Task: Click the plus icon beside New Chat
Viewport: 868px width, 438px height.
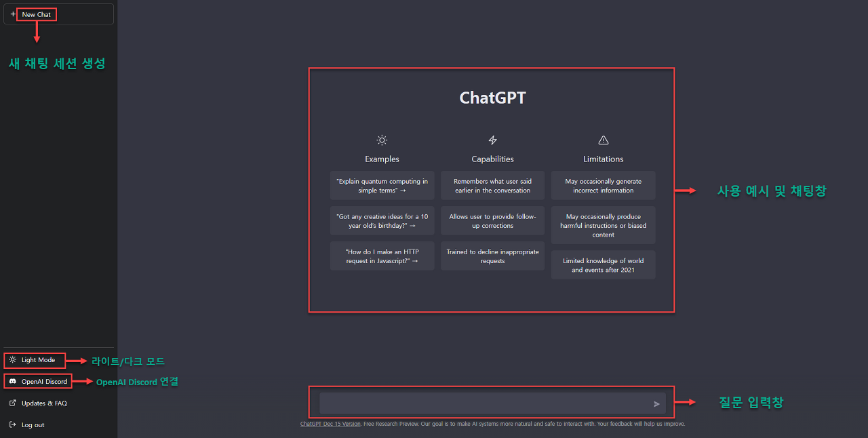Action: click(13, 14)
